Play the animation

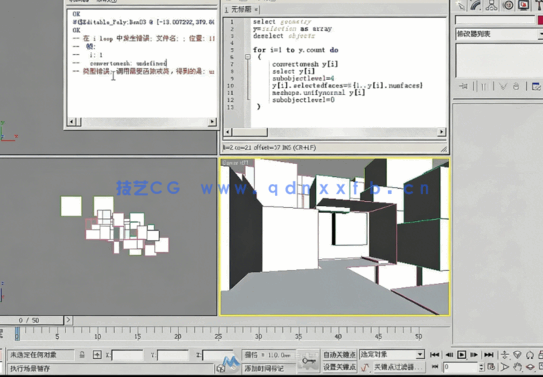[462, 354]
